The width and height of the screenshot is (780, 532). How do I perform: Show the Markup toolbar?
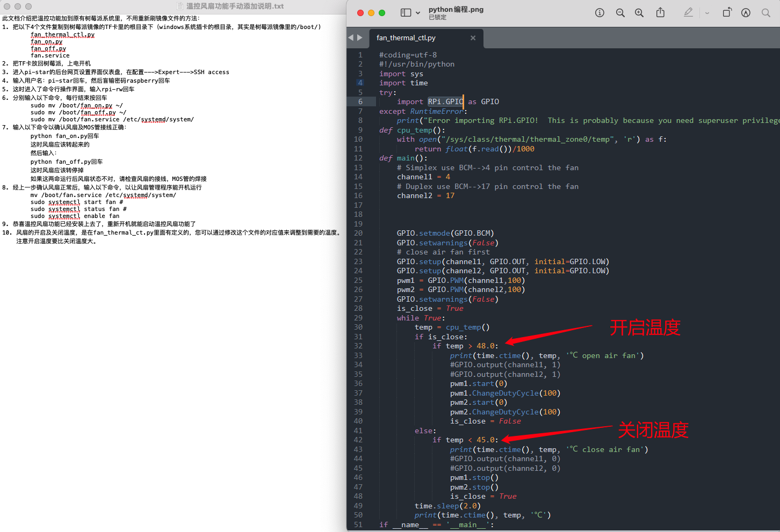(746, 13)
